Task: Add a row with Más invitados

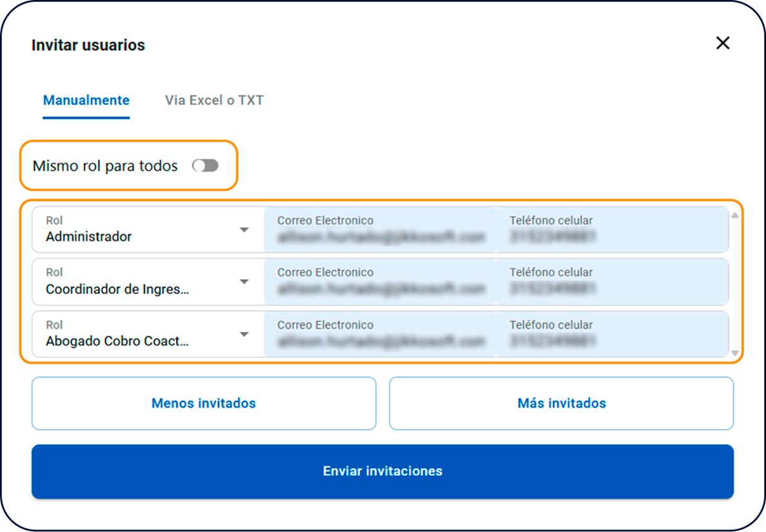Action: pos(561,404)
